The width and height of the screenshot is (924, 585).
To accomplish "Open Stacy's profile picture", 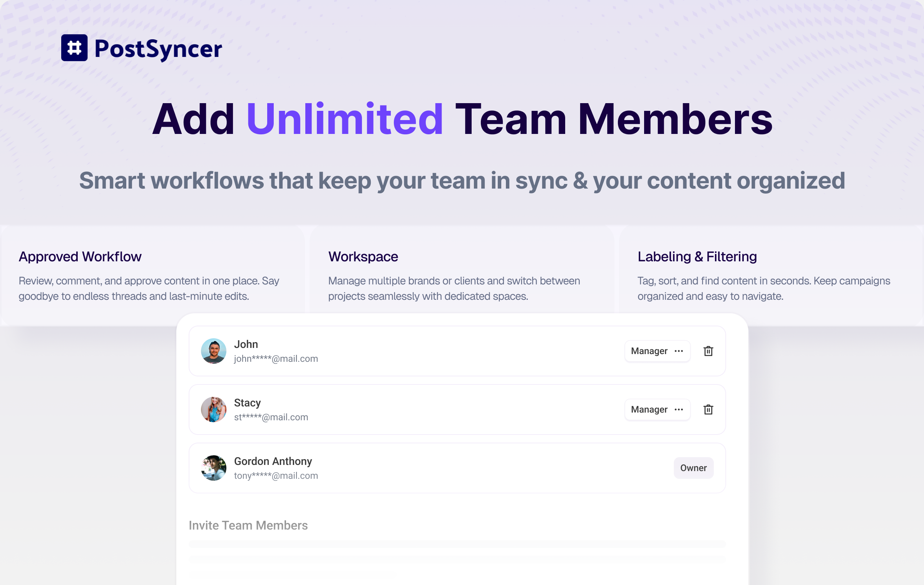I will pos(213,409).
